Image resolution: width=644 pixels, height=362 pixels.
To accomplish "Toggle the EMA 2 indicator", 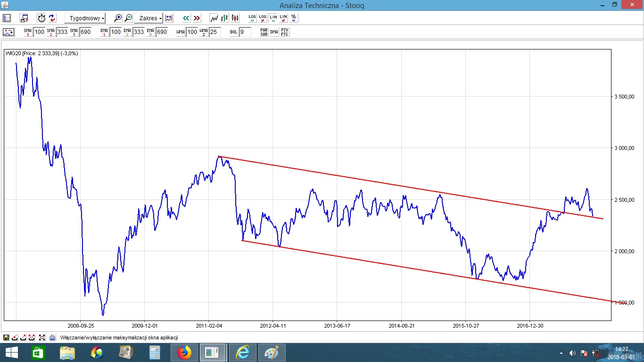I will [x=127, y=32].
